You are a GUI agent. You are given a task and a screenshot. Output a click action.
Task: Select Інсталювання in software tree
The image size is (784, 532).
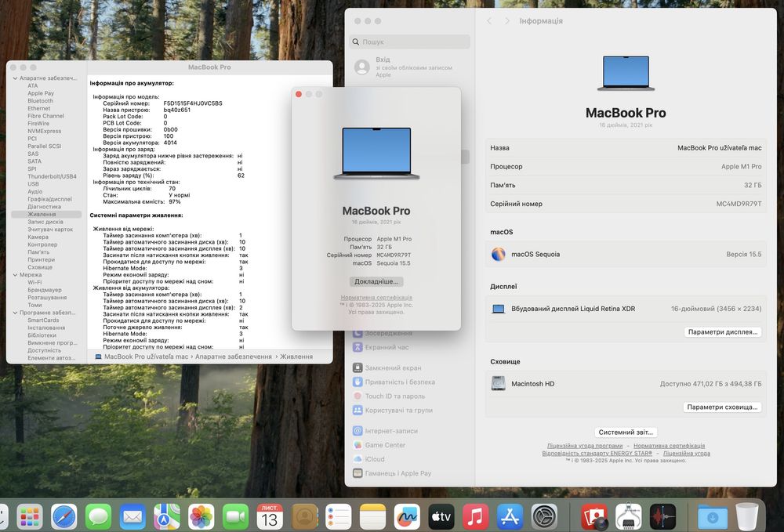[46, 328]
